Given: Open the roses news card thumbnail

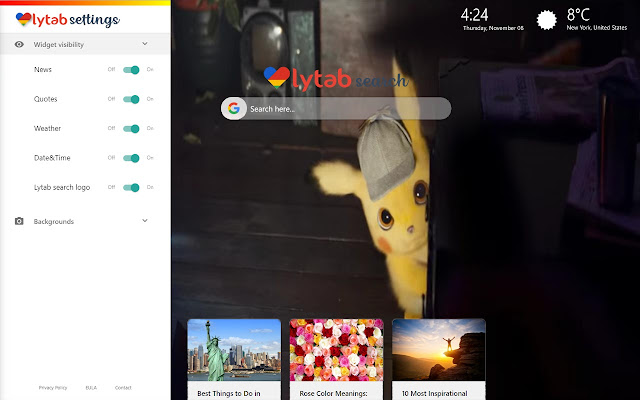Looking at the screenshot, I should tap(336, 350).
